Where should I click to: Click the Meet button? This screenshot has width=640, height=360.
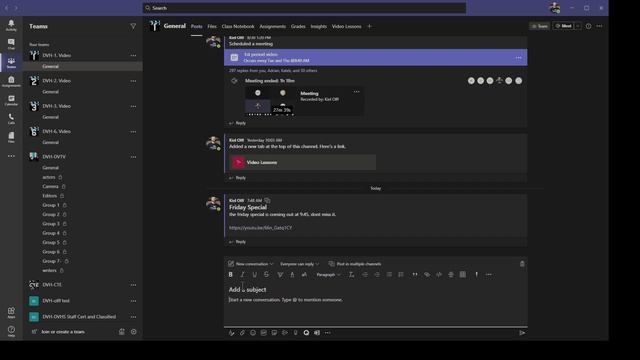coord(563,26)
